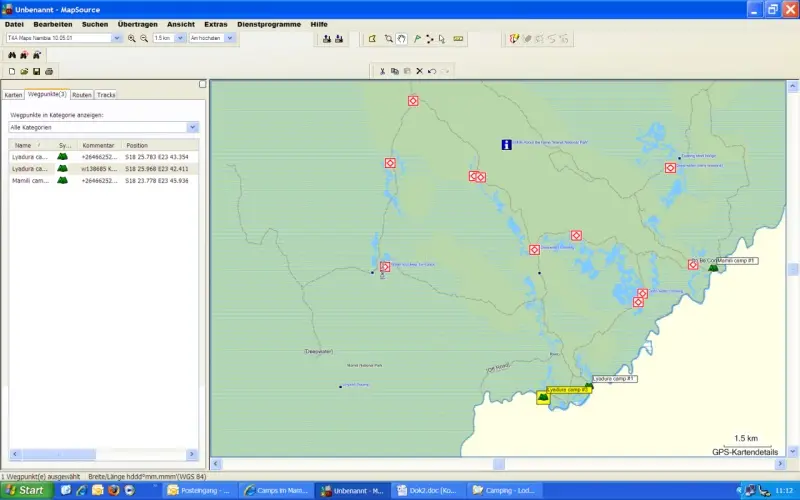Click the blue info icon on map
The height and width of the screenshot is (500, 800).
coord(506,145)
